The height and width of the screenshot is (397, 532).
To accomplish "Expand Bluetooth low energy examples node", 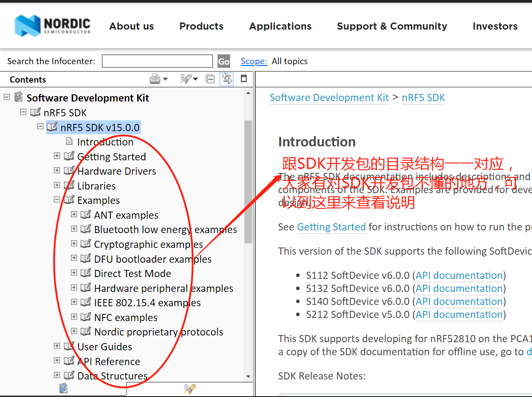I will (x=74, y=229).
